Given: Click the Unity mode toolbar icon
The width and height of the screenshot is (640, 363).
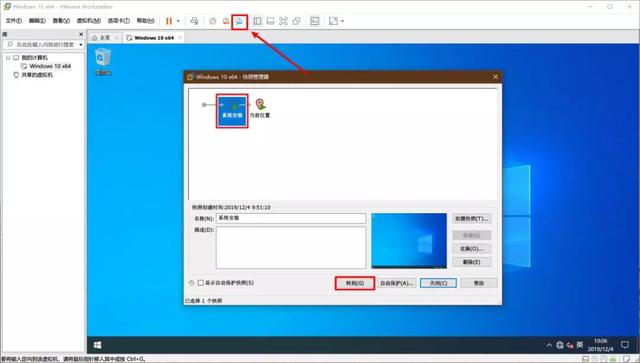Looking at the screenshot, I should tap(296, 21).
